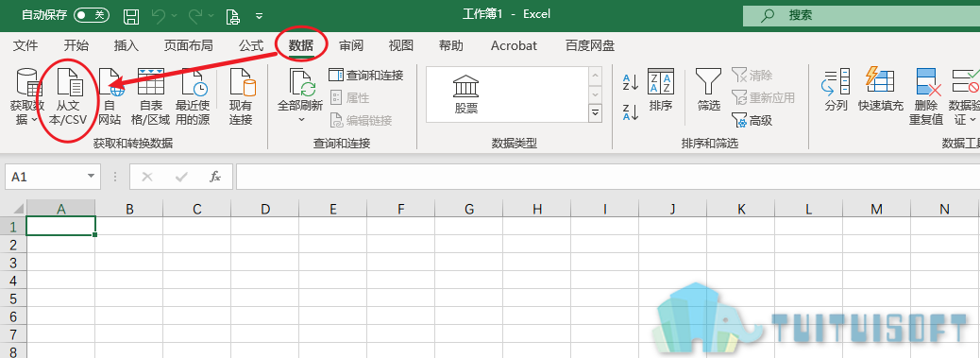The height and width of the screenshot is (358, 980).
Task: Select the 股票 data type
Action: (466, 94)
